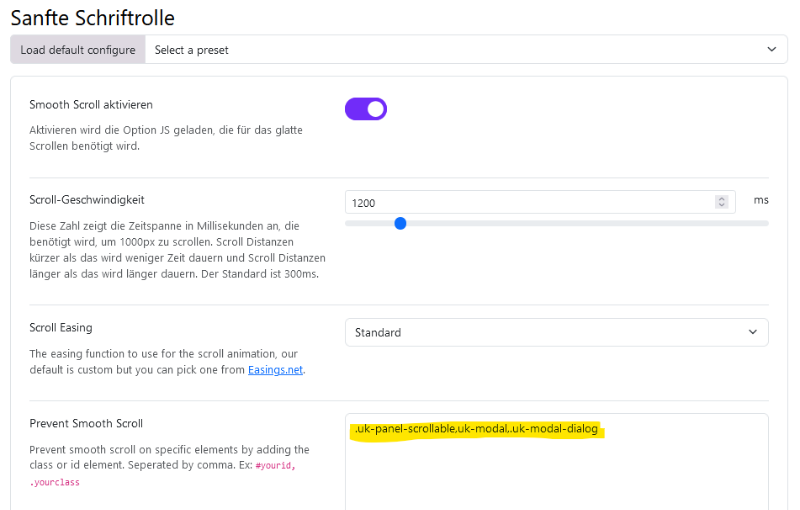Click the pink .yourclass example code
The image size is (800, 510).
point(55,482)
